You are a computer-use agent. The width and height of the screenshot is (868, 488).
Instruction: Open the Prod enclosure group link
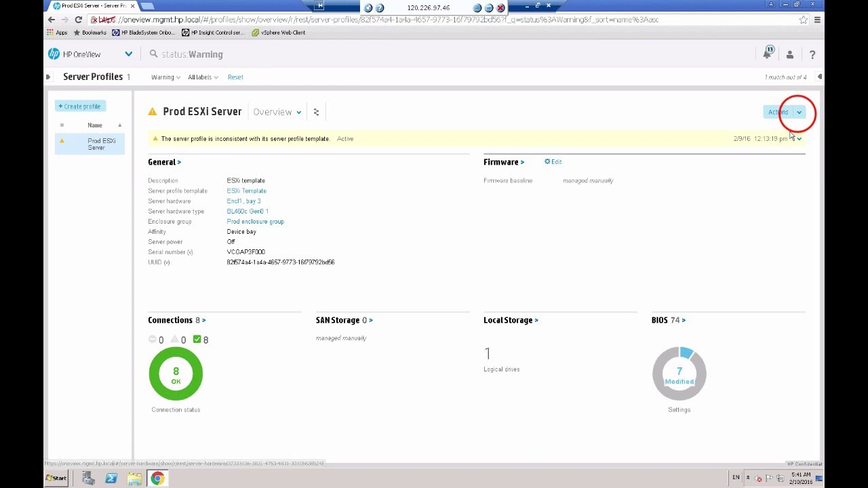coord(255,222)
